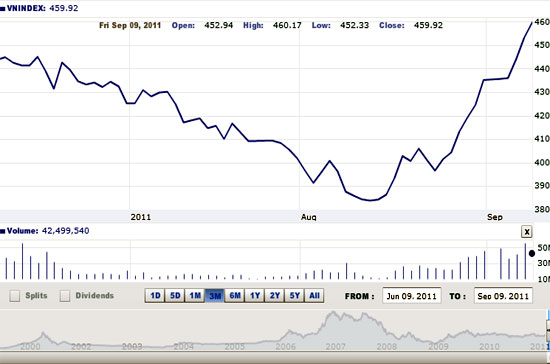Click the range slider handle on overview
Screen dimensions: 550x364
[x=548, y=330]
